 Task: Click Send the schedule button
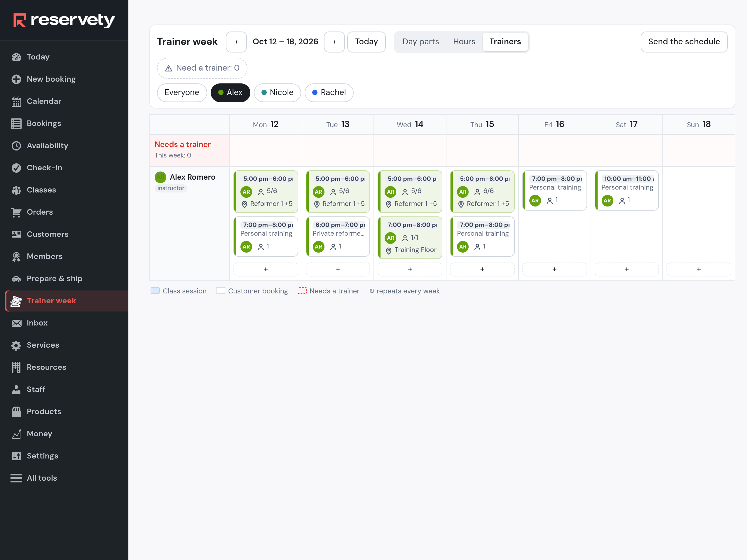[684, 42]
